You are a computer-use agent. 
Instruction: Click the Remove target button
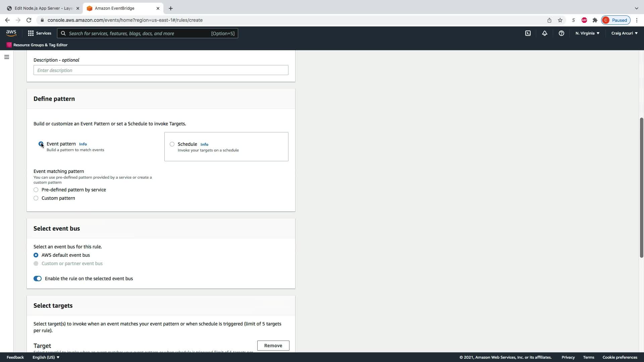[x=273, y=346]
